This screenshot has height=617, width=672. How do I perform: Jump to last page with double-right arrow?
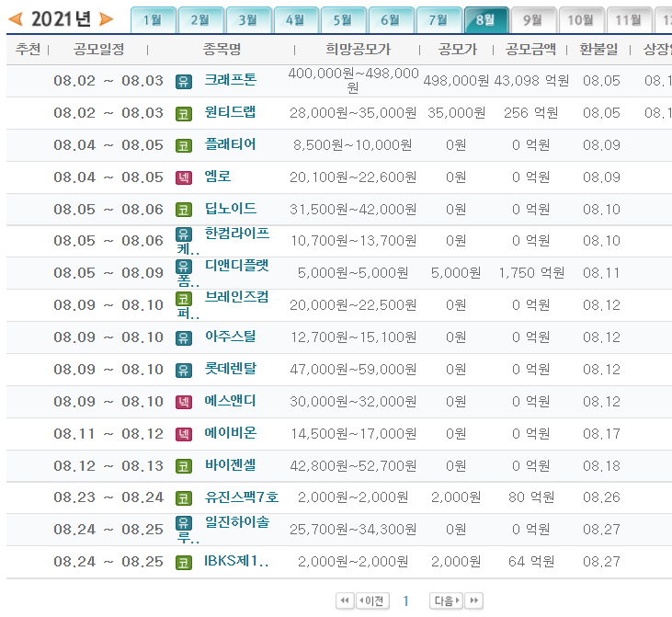tap(474, 600)
